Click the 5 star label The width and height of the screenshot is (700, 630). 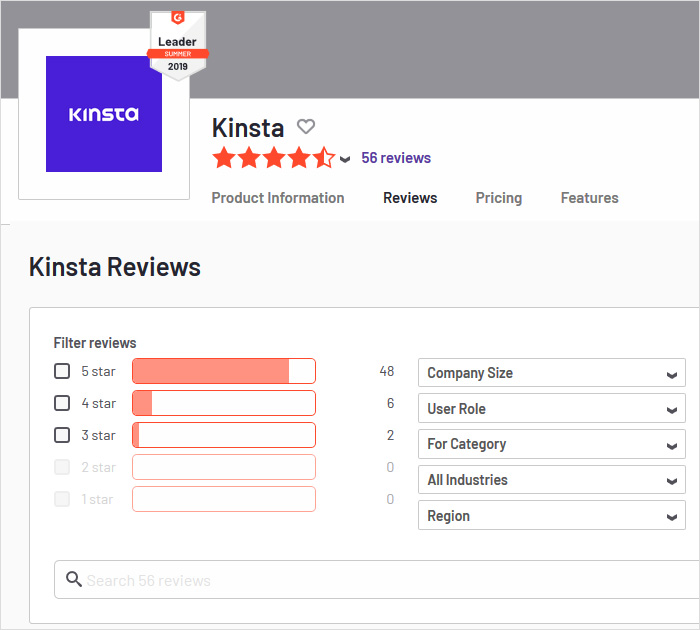point(98,371)
